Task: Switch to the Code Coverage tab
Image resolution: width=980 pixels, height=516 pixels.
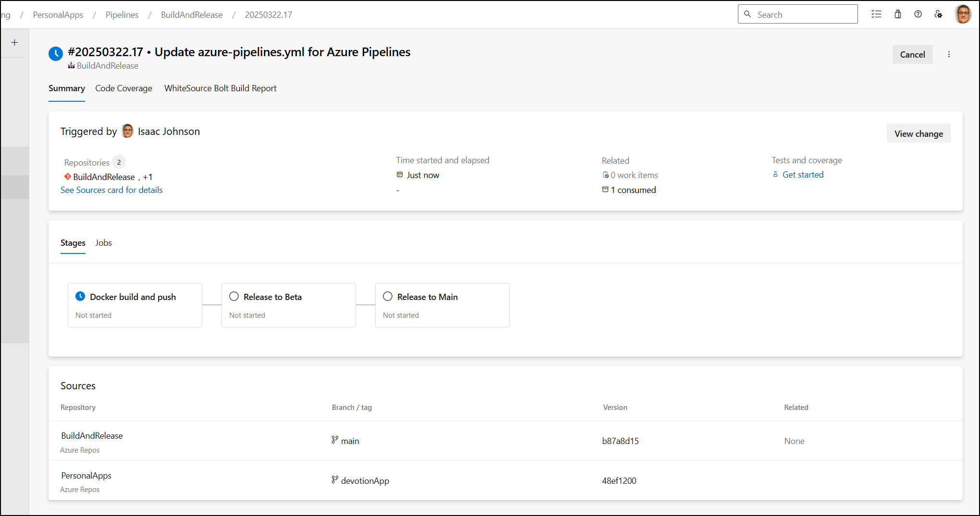Action: pos(123,88)
